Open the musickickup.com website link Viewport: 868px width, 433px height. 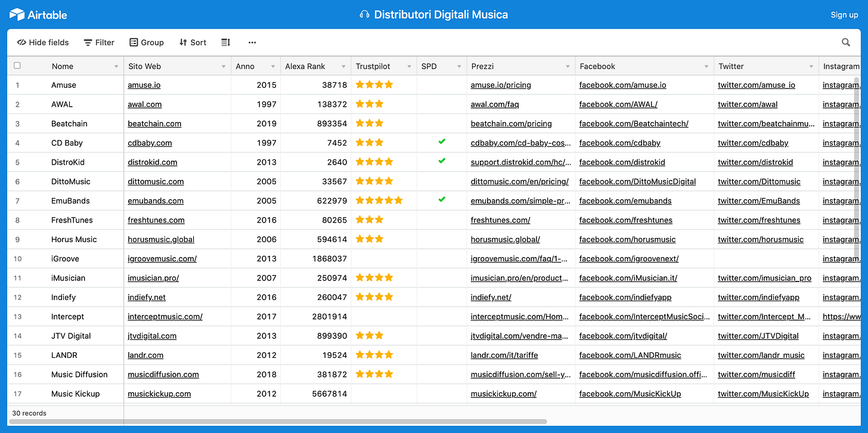[x=159, y=394]
